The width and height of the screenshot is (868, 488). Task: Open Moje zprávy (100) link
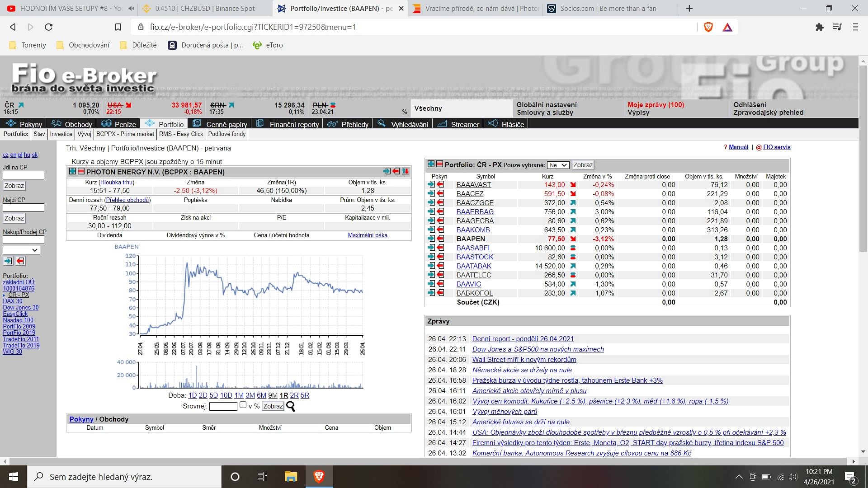pyautogui.click(x=656, y=104)
